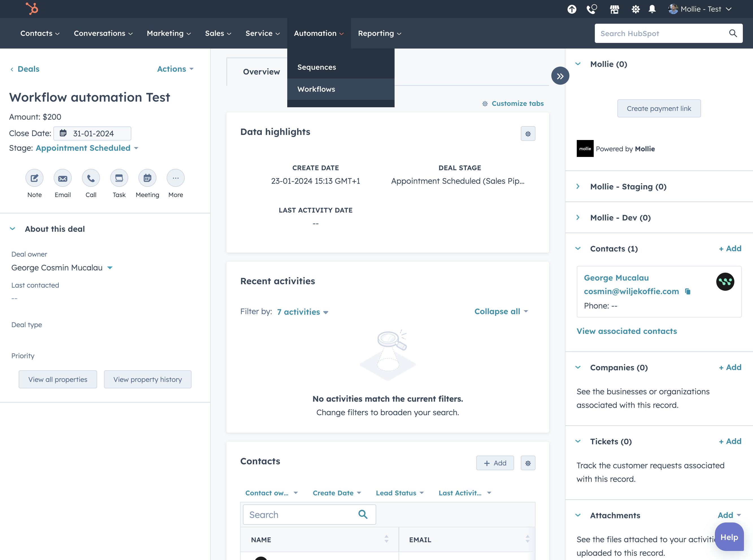Click the Customize tabs link
753x560 pixels.
(x=513, y=103)
